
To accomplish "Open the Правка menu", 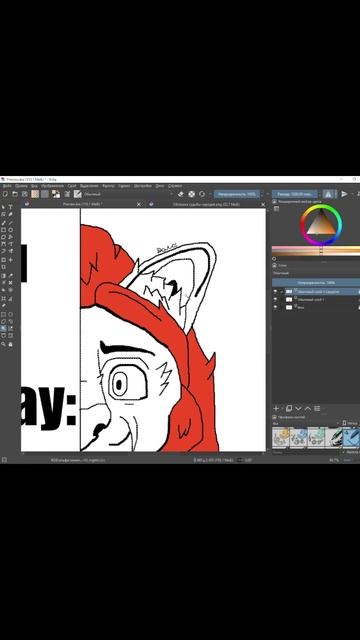I will (21, 186).
